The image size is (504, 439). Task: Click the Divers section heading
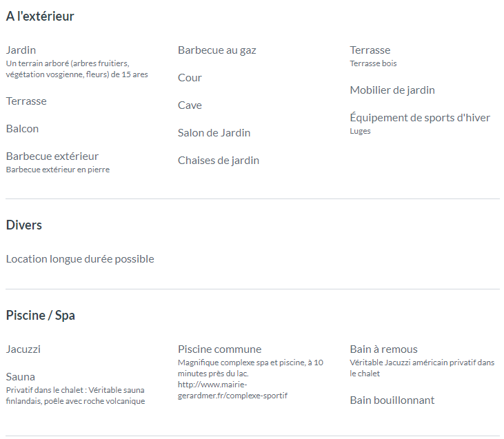(x=23, y=225)
